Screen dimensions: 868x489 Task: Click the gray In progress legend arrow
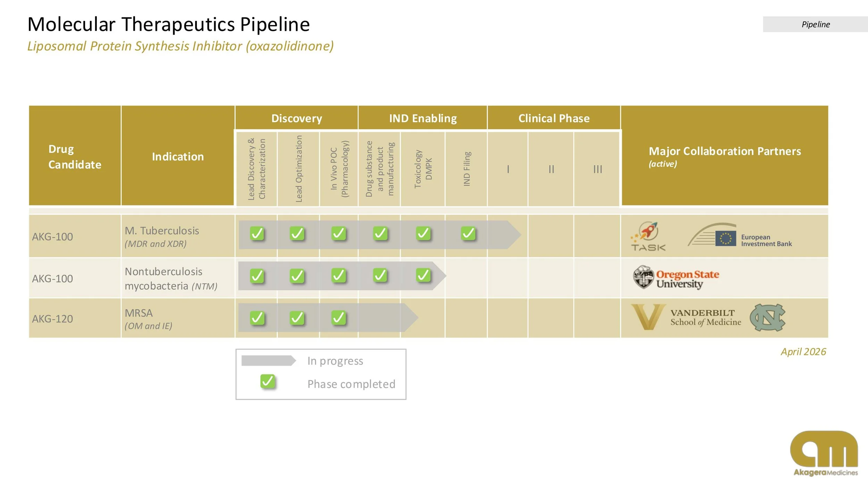pos(269,361)
